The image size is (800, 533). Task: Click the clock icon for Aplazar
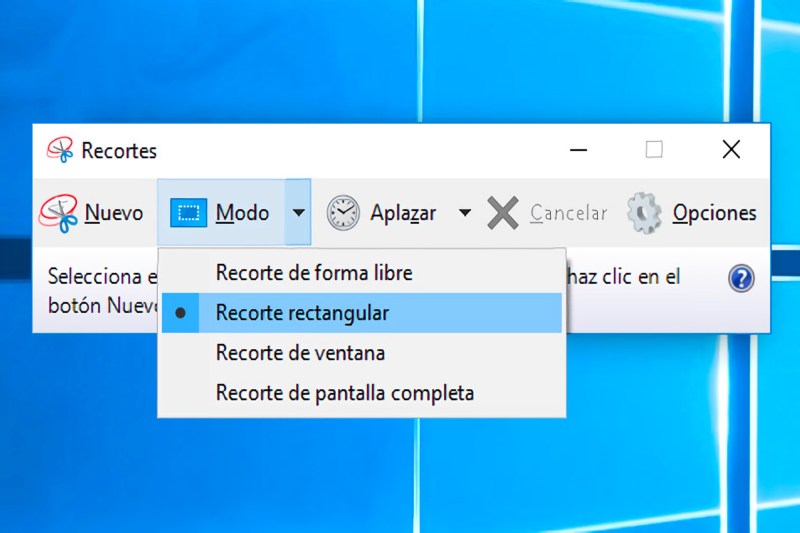[x=343, y=213]
